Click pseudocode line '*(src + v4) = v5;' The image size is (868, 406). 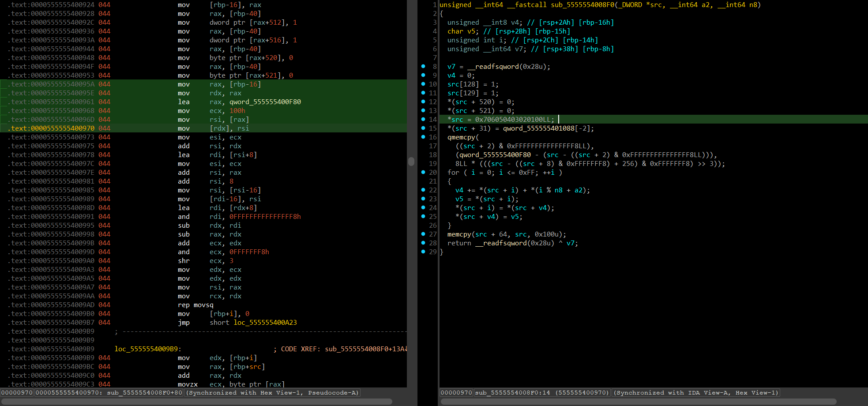point(489,217)
